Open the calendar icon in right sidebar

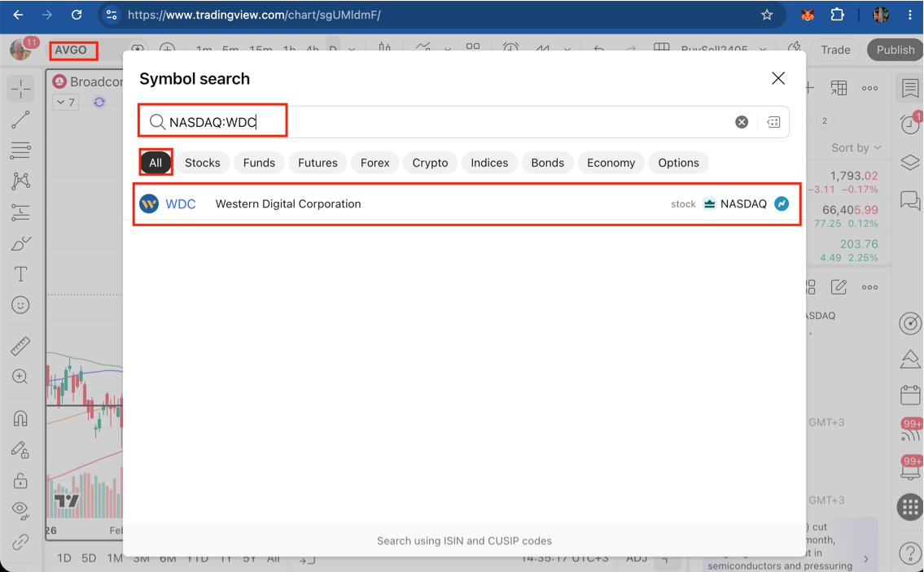coord(910,395)
